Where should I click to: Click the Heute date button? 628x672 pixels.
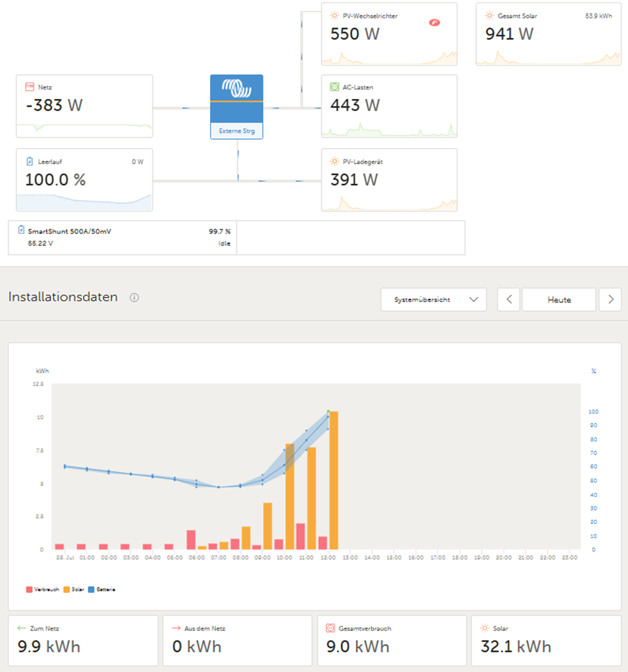(x=559, y=299)
